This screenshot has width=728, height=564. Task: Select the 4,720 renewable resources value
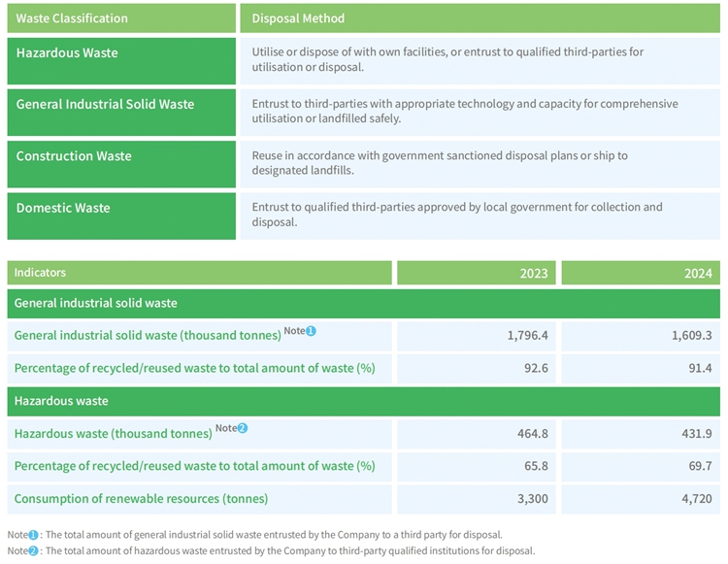tap(695, 499)
